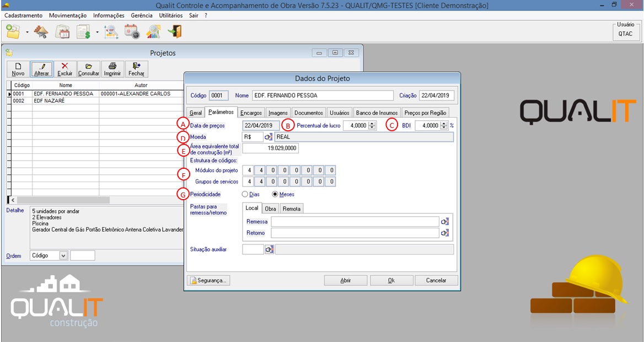Open the Movimentação menu

(x=68, y=15)
